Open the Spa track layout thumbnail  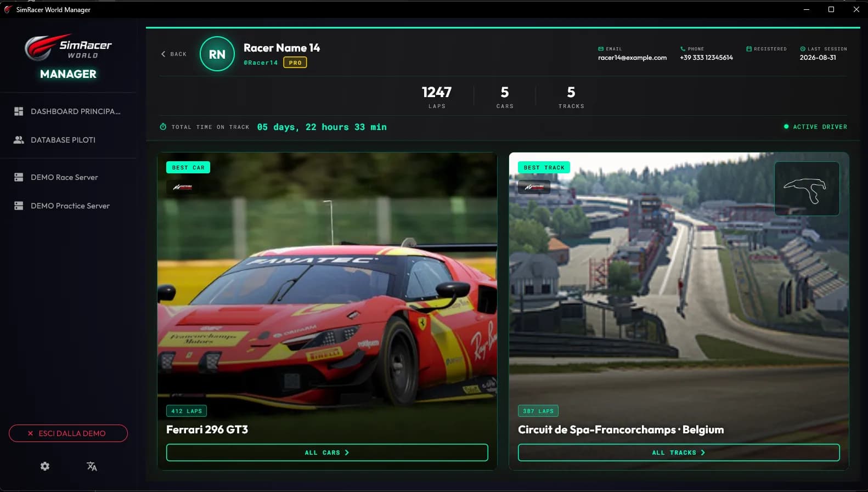pyautogui.click(x=807, y=189)
